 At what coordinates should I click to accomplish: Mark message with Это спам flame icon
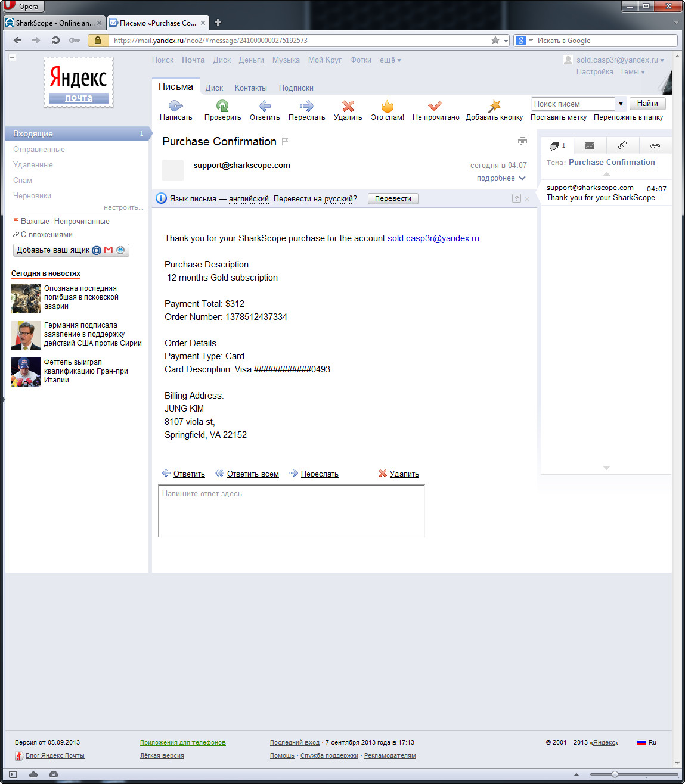point(388,106)
